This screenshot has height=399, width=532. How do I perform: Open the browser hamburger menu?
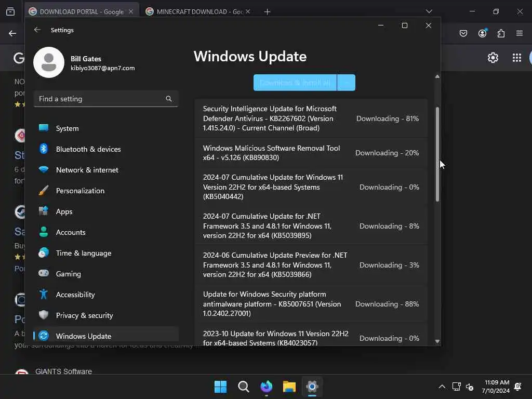(x=520, y=33)
